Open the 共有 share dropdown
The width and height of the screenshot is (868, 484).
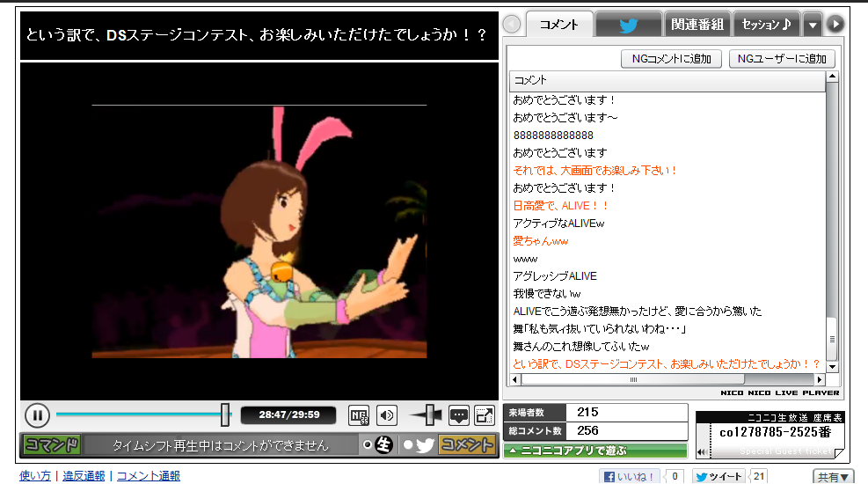coord(833,476)
